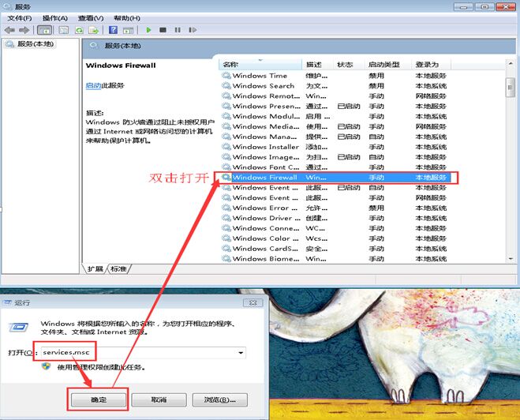Click the gear icon of Windows Time row
Viewport: 520px width, 420px height.
pos(226,76)
